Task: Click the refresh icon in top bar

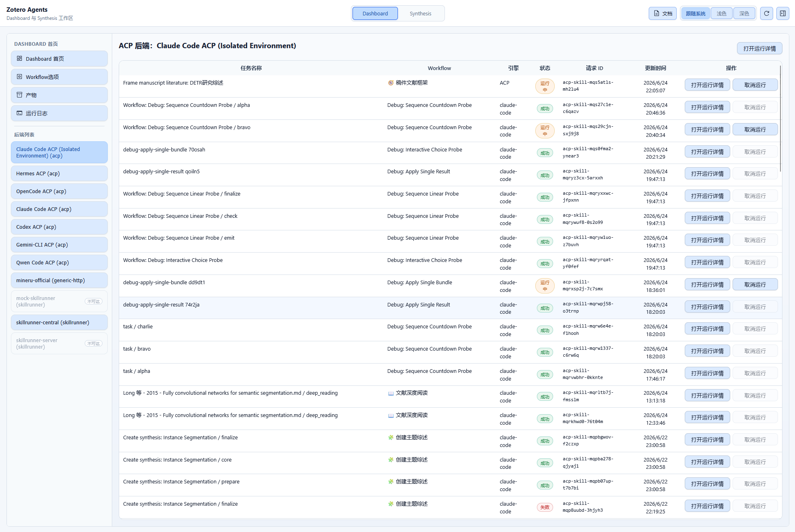Action: tap(766, 13)
